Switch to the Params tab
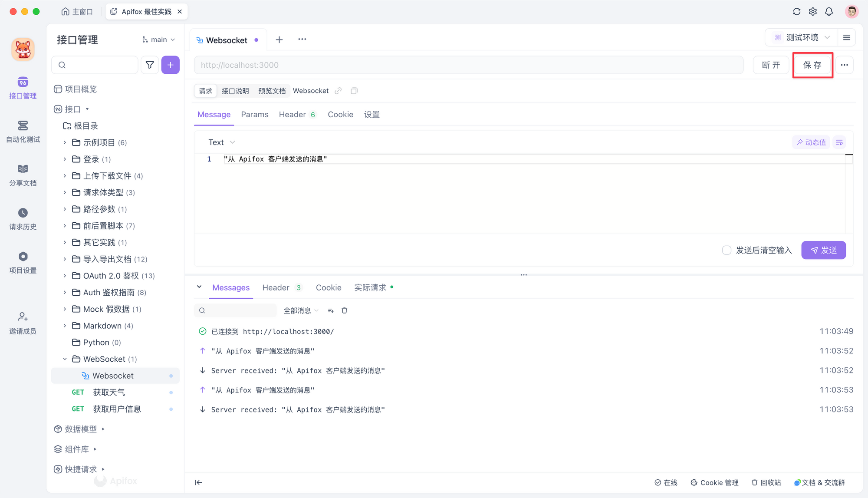 (x=255, y=114)
